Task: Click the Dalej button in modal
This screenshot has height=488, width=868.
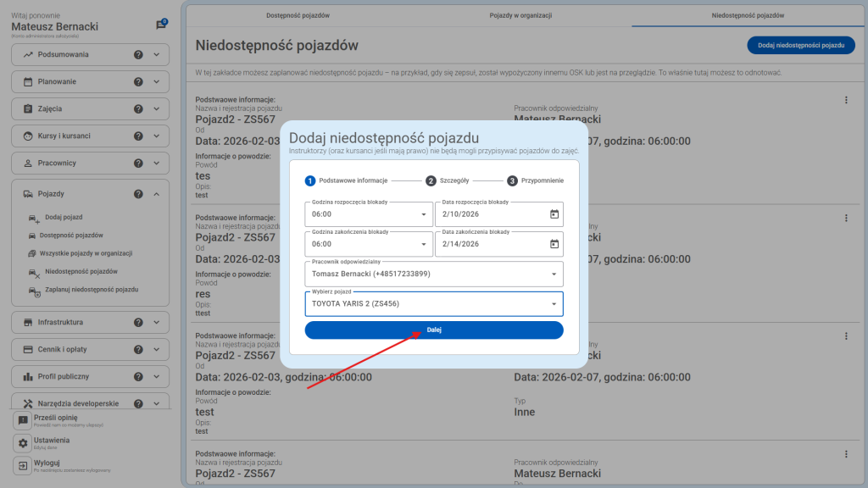Action: [x=434, y=330]
